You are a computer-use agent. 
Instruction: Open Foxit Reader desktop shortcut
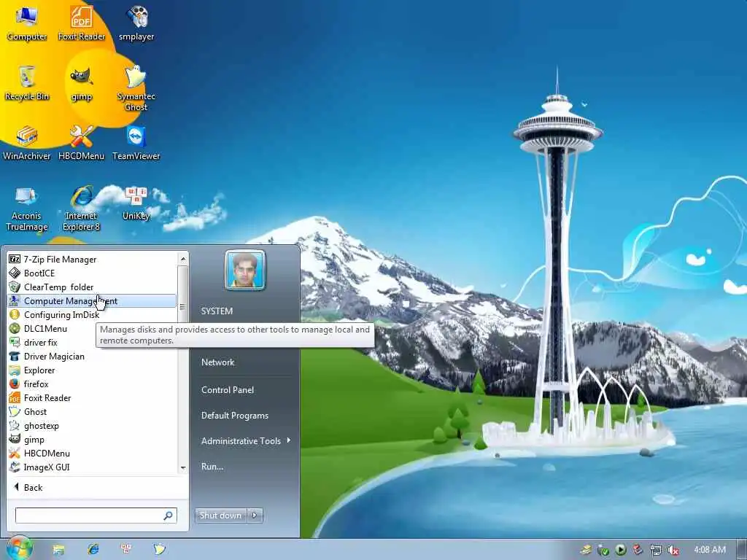coord(82,23)
